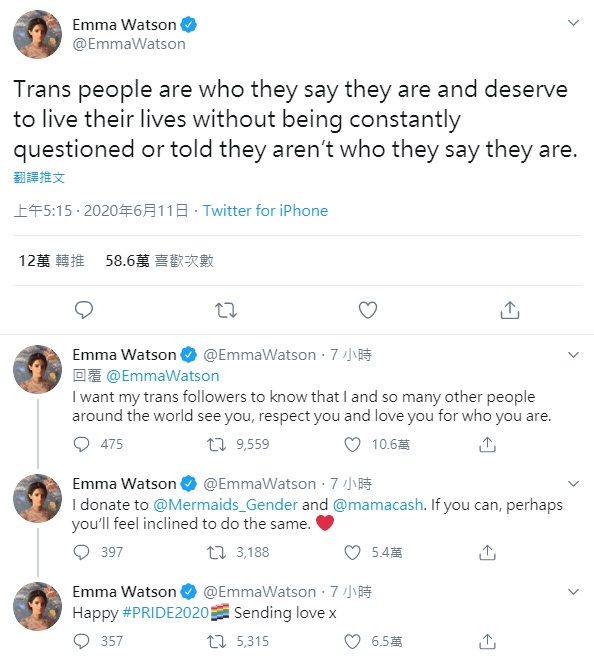
Task: Click reply icon on main tweet
Action: pyautogui.click(x=84, y=310)
